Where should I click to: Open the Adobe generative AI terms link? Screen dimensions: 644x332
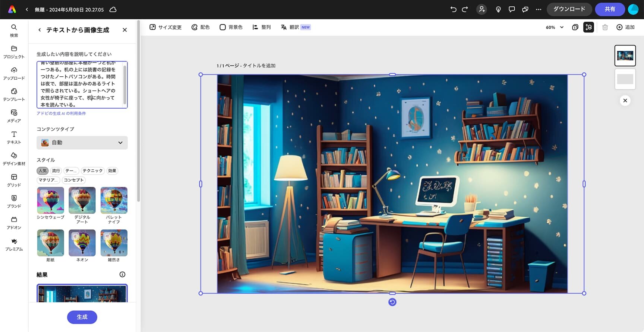point(61,114)
